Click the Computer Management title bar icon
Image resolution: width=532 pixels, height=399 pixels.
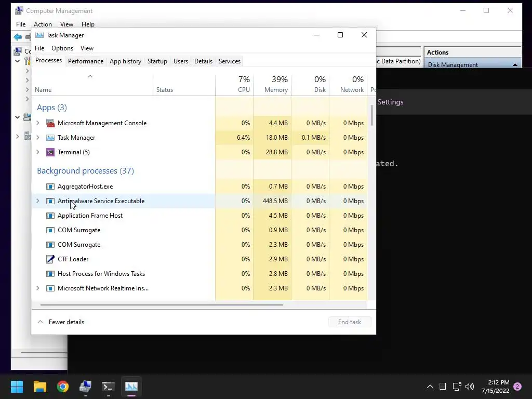coord(19,10)
